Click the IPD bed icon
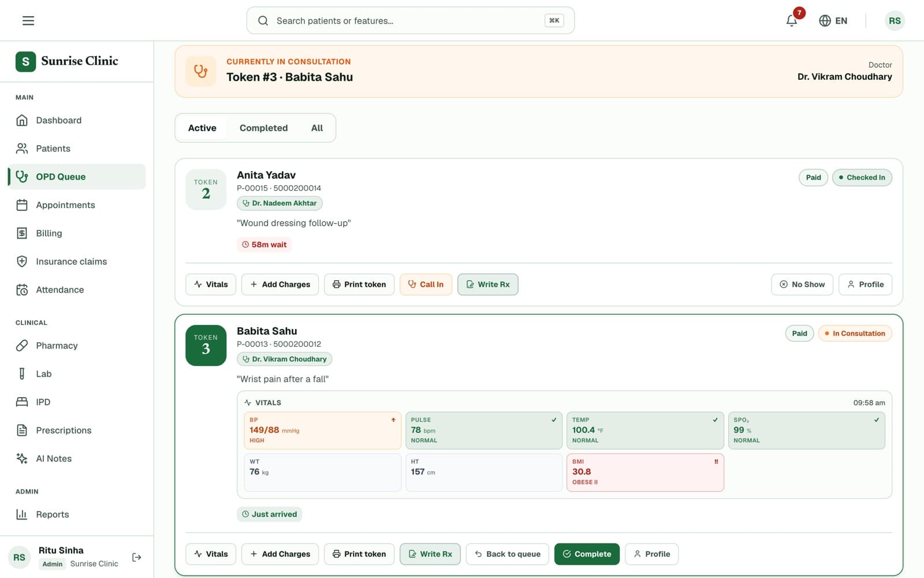The height and width of the screenshot is (578, 924). click(22, 402)
